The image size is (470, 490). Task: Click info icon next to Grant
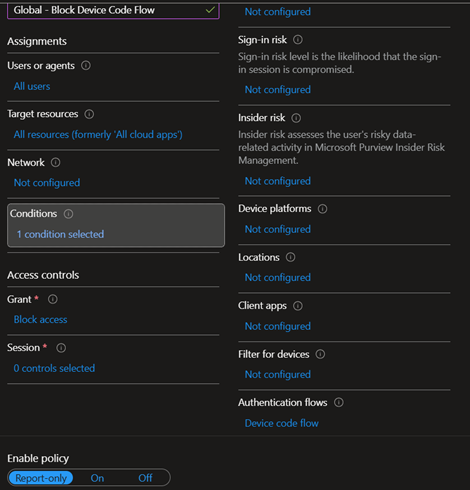tap(53, 299)
